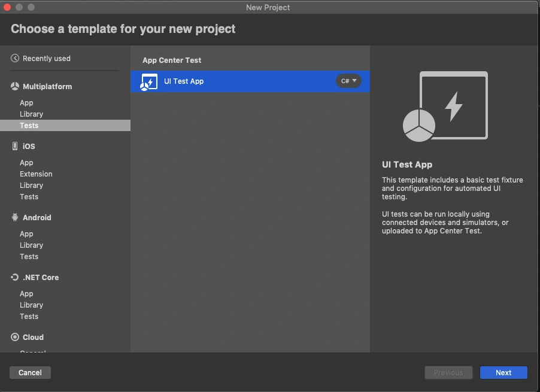
Task: Click the UI Test App description title
Action: tap(407, 165)
